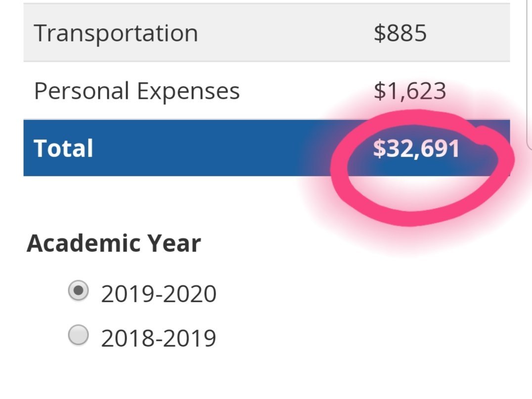Click the pink hand-drawn circle stroke
Image resolution: width=532 pixels, height=399 pixels.
point(339,169)
